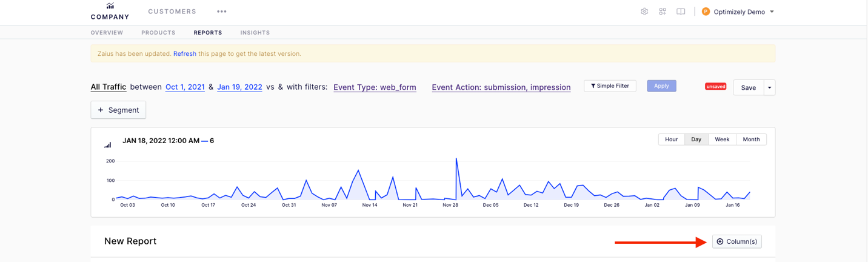Click the app directory grid icon
The width and height of the screenshot is (868, 262).
[x=663, y=12]
